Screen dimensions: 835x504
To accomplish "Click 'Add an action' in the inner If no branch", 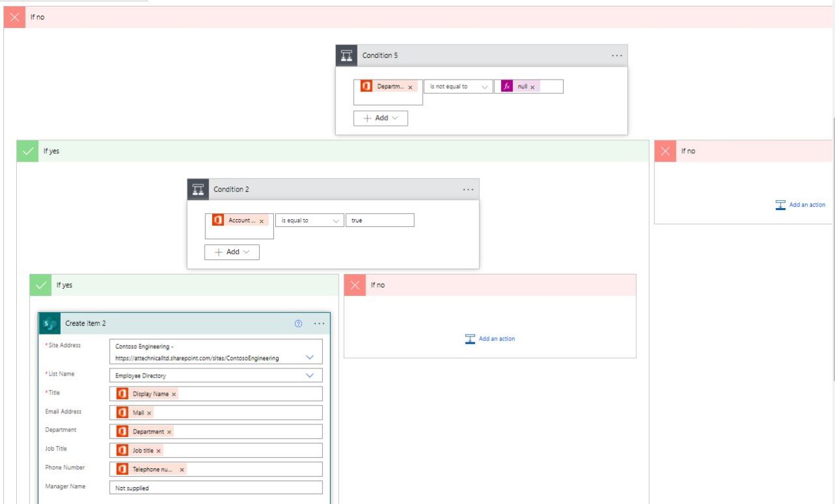I will point(489,338).
